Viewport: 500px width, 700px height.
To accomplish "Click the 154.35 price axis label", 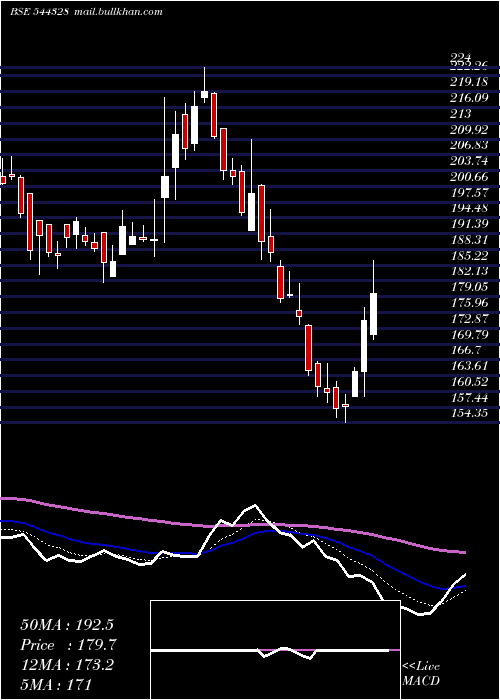I will 469,413.
